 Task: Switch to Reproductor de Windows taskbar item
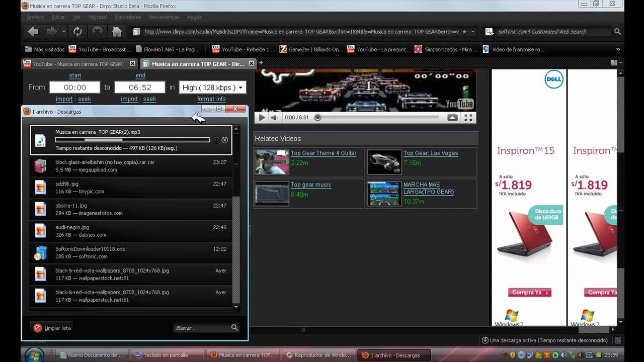[x=318, y=355]
